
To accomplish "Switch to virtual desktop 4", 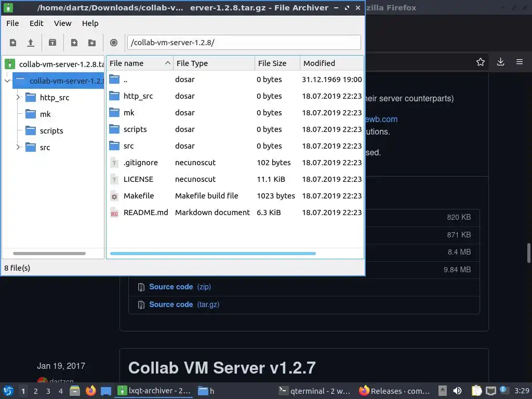I will [x=61, y=391].
